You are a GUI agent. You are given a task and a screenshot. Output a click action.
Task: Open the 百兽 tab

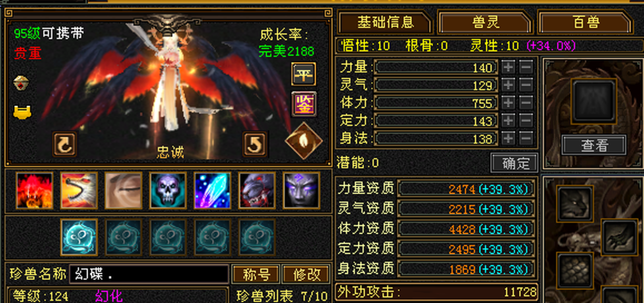(587, 22)
